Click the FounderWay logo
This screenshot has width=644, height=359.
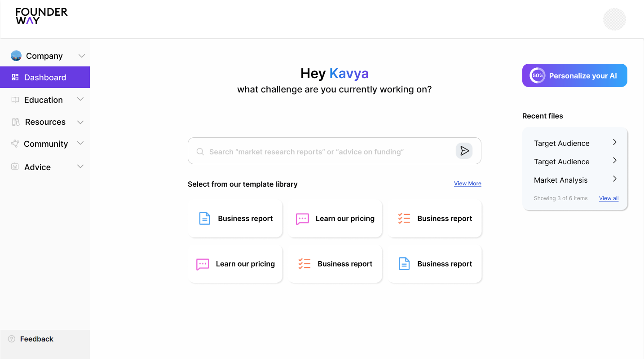coord(41,16)
